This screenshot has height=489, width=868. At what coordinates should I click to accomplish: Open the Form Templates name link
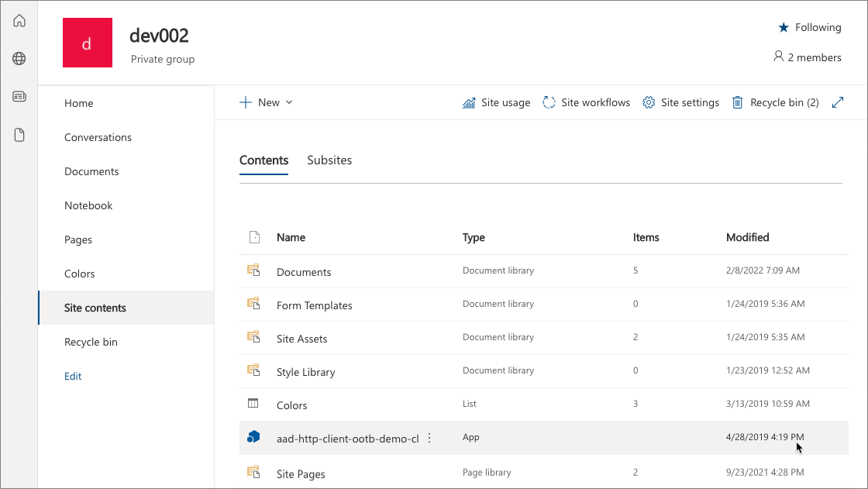(315, 305)
